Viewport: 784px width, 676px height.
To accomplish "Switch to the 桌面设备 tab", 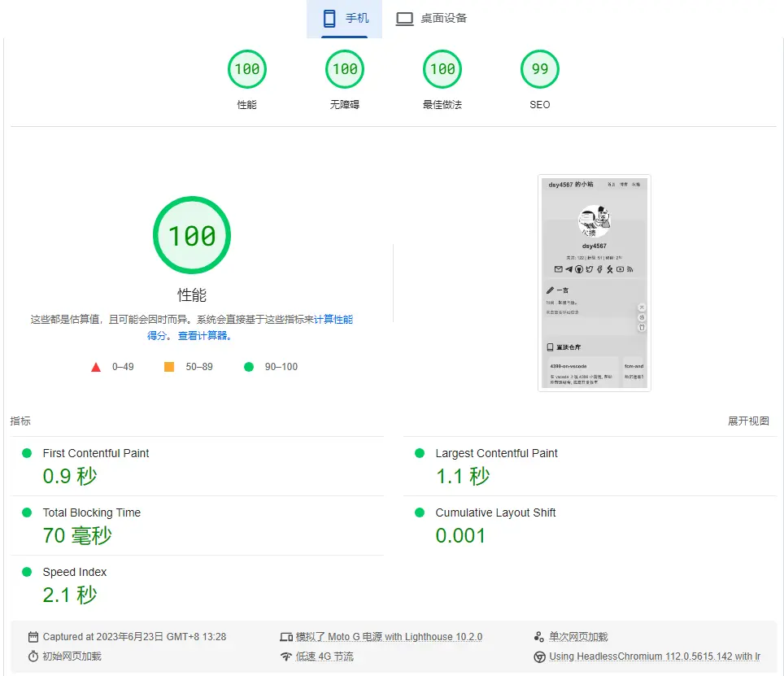I will 431,19.
